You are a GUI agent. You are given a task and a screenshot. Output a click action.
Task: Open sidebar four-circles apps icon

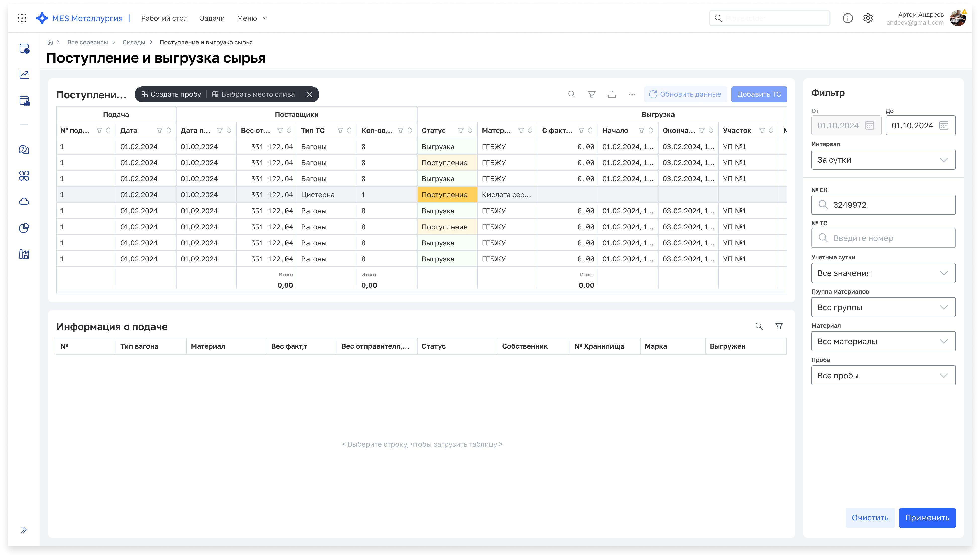click(24, 176)
